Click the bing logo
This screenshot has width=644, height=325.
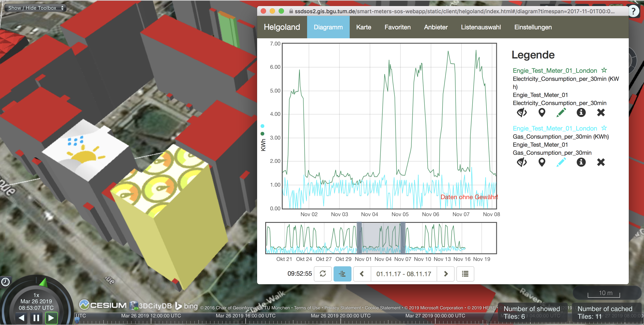click(186, 306)
